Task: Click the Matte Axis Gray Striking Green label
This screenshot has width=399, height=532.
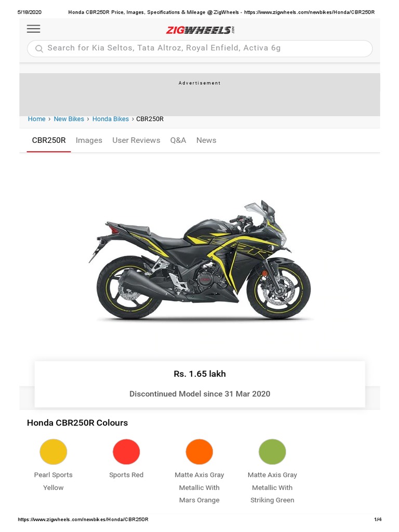Action: pos(272,487)
